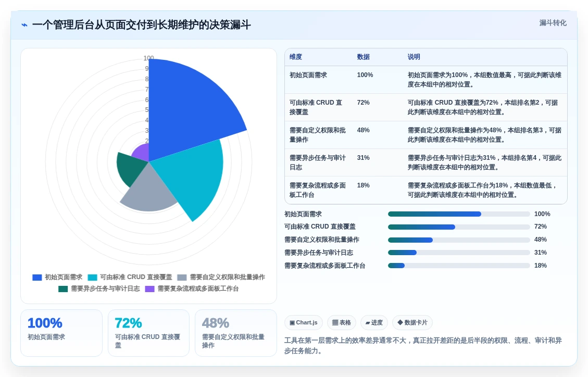The height and width of the screenshot is (377, 588).
Task: Click the 数据卡片 tag chip
Action: 412,323
